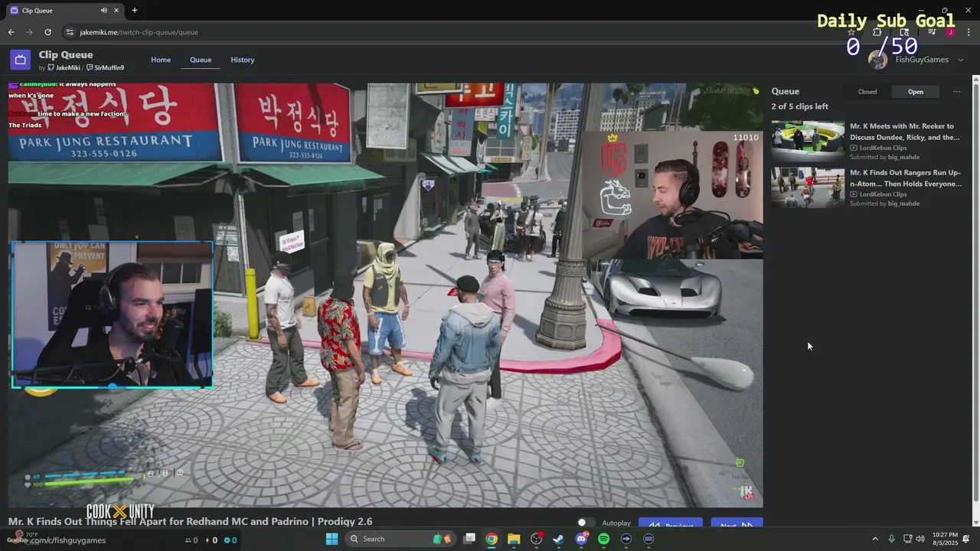Open the Queue panel's three-dot options menu
Image resolution: width=980 pixels, height=551 pixels.
[x=956, y=91]
